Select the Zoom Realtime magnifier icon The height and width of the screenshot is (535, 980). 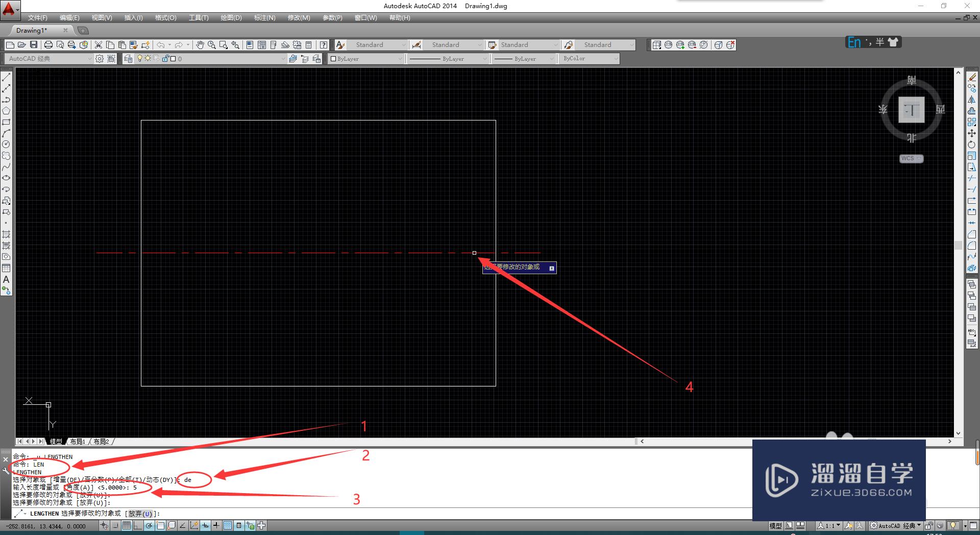(x=211, y=45)
